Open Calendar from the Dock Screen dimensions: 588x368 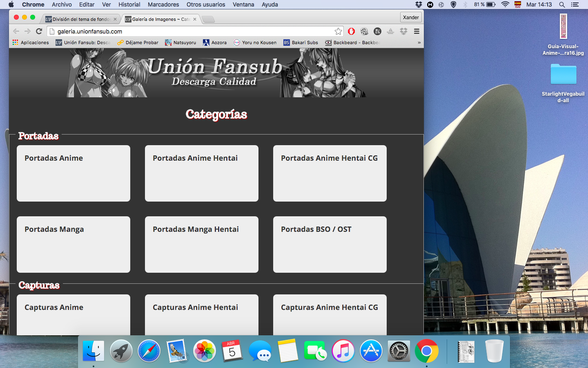pyautogui.click(x=232, y=351)
